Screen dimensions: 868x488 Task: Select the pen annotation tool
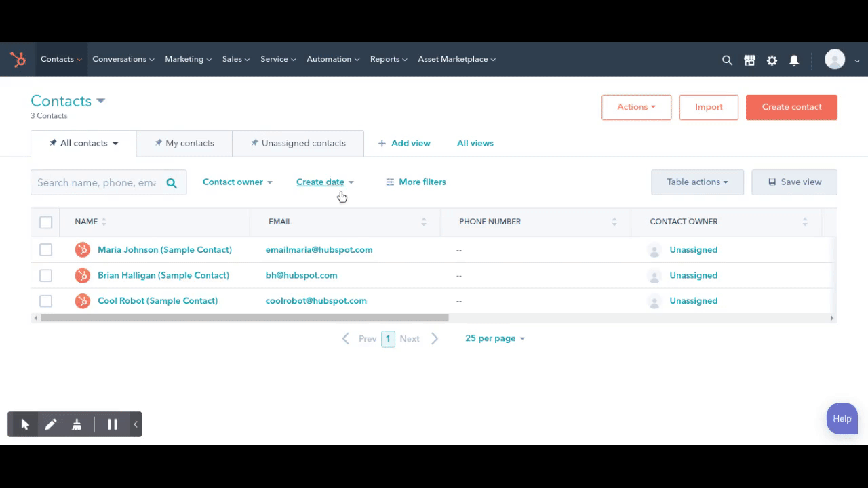[51, 424]
